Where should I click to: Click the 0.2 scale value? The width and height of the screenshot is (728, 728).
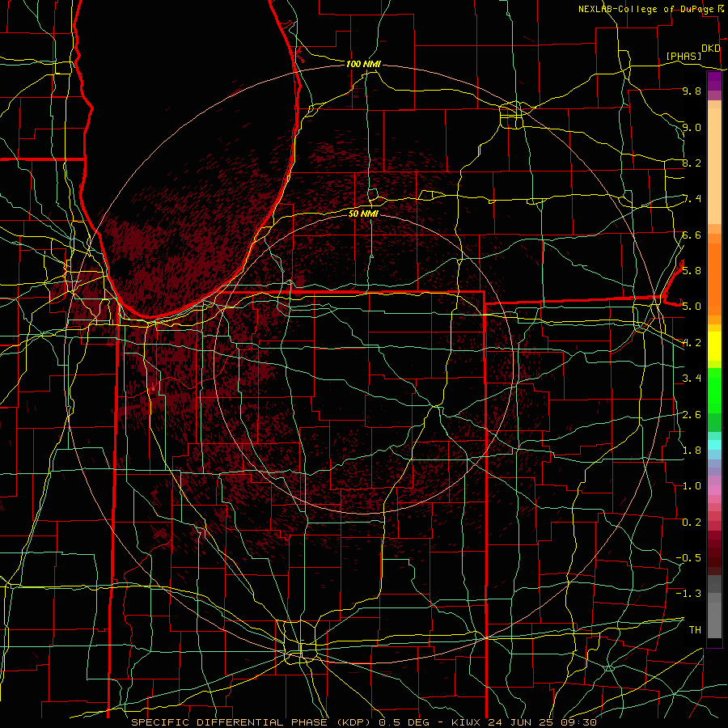click(692, 523)
